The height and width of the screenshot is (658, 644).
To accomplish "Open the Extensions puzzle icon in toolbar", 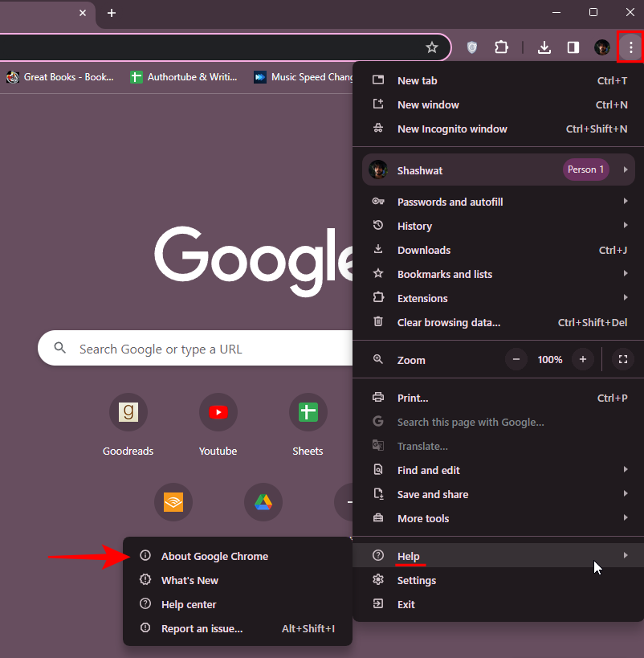I will 501,47.
